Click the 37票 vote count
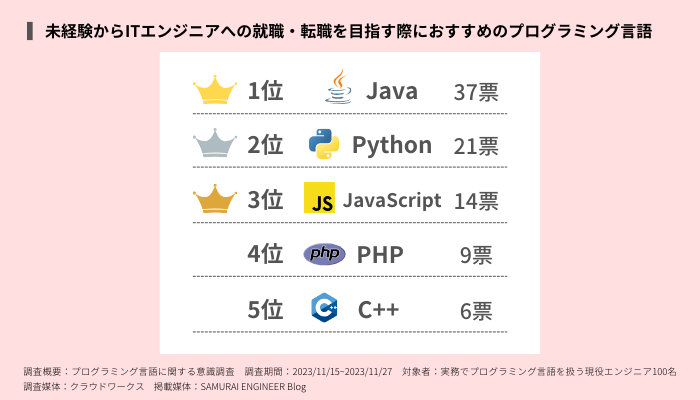Screen dimensions: 700x400 click(x=475, y=92)
